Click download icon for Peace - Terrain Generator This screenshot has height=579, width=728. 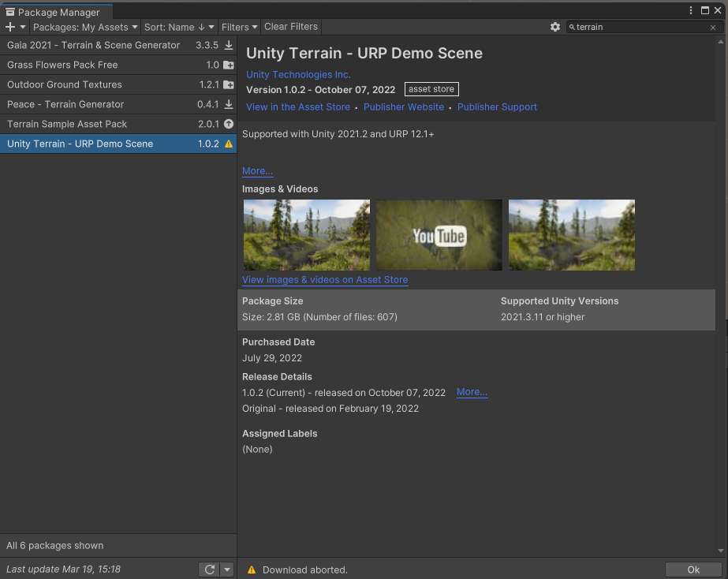point(229,104)
